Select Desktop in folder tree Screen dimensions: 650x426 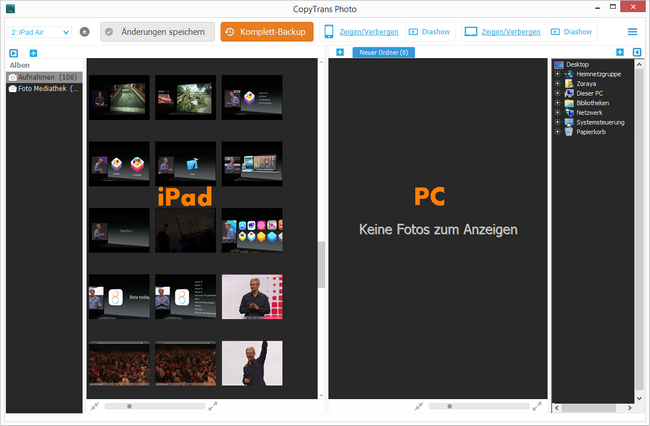[577, 64]
